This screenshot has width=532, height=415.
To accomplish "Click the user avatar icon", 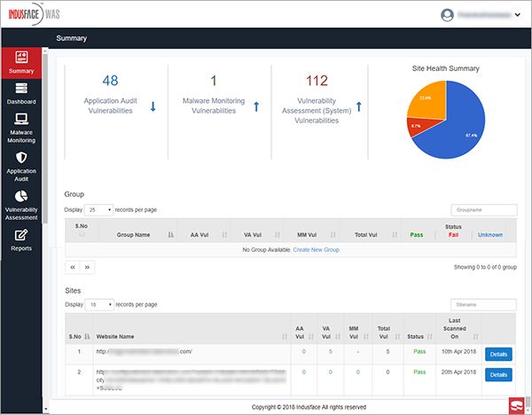I will tap(446, 14).
